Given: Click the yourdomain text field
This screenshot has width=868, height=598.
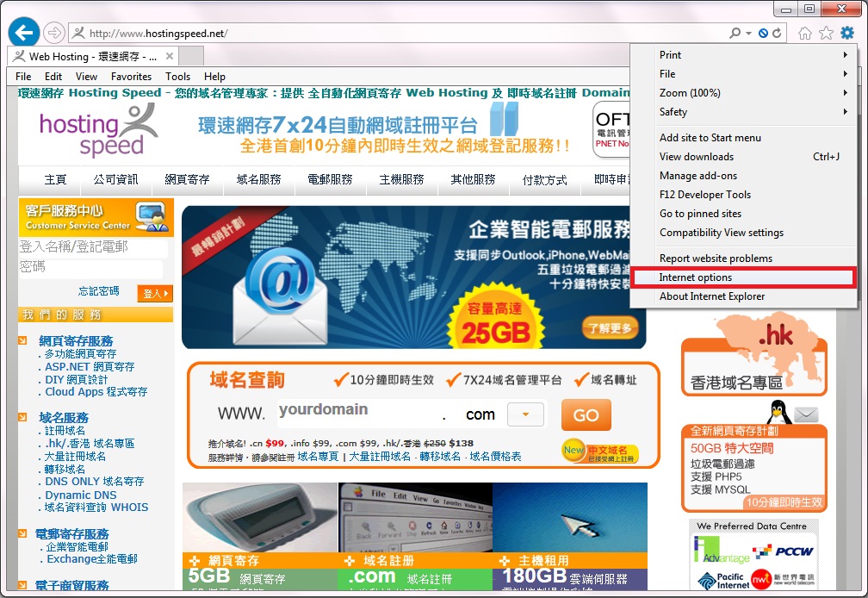Looking at the screenshot, I should pyautogui.click(x=357, y=413).
